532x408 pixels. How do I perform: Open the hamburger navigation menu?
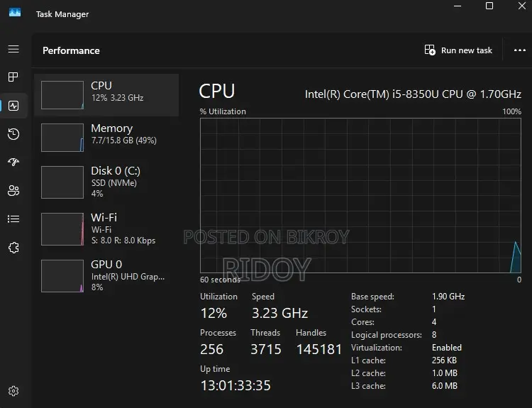coord(13,49)
